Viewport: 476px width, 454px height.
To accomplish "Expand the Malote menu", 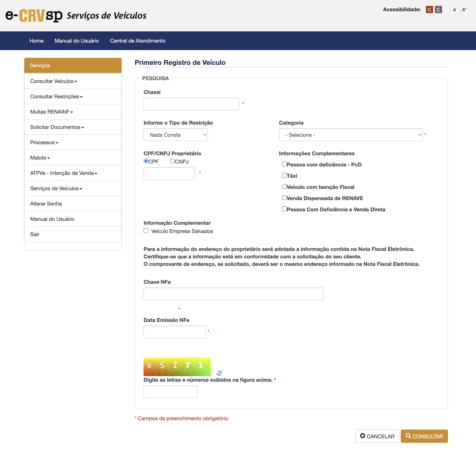I will [x=40, y=157].
